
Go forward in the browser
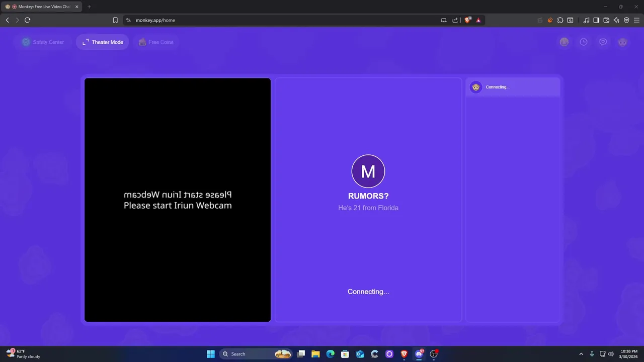click(17, 20)
